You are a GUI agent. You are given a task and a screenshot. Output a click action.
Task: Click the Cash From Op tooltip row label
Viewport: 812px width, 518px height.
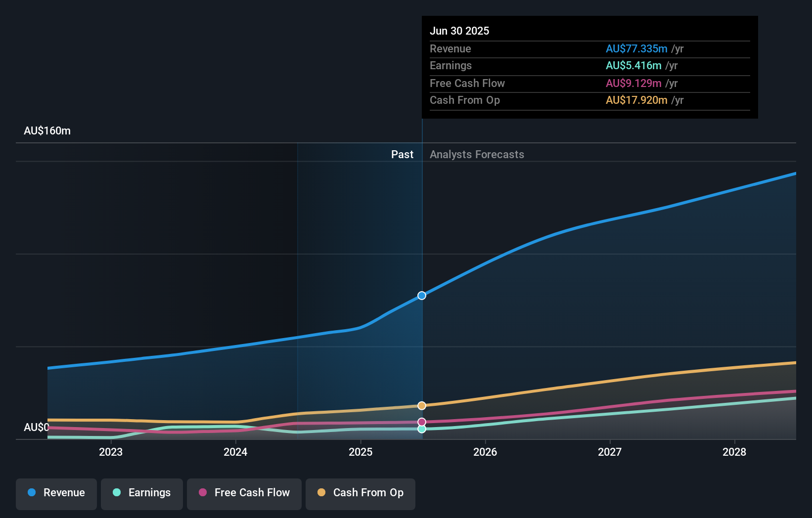(x=465, y=100)
